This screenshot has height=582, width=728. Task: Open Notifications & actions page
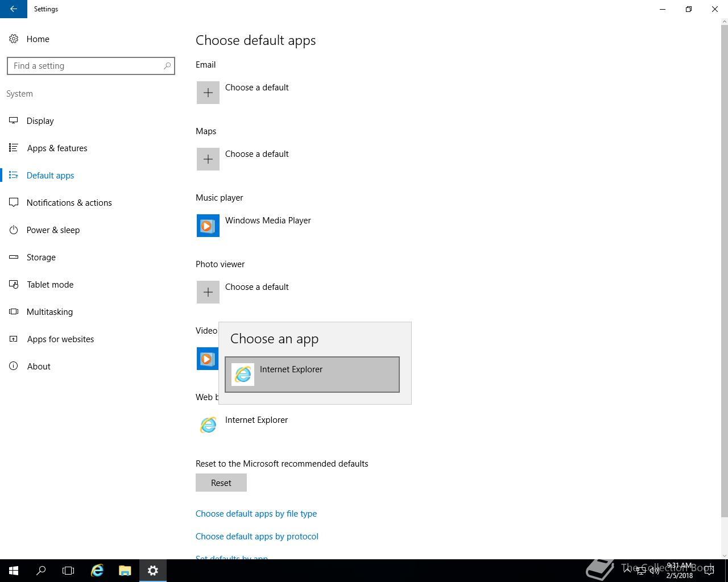click(x=69, y=203)
